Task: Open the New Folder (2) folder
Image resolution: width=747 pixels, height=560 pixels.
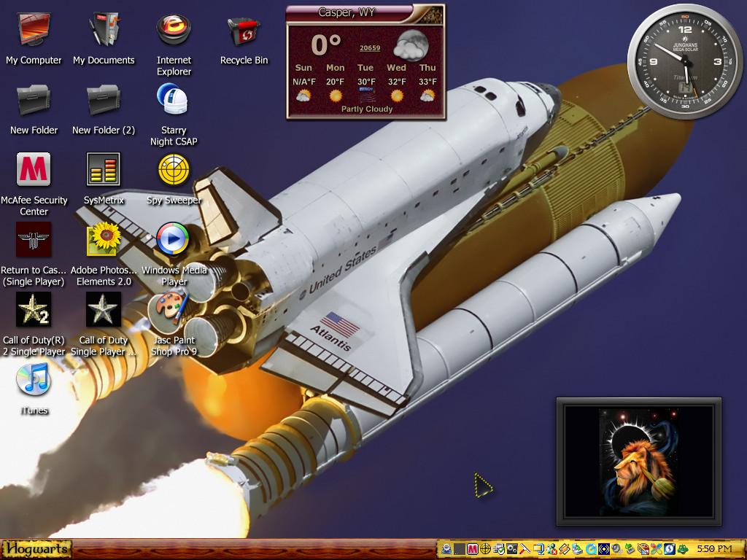Action: coord(104,109)
